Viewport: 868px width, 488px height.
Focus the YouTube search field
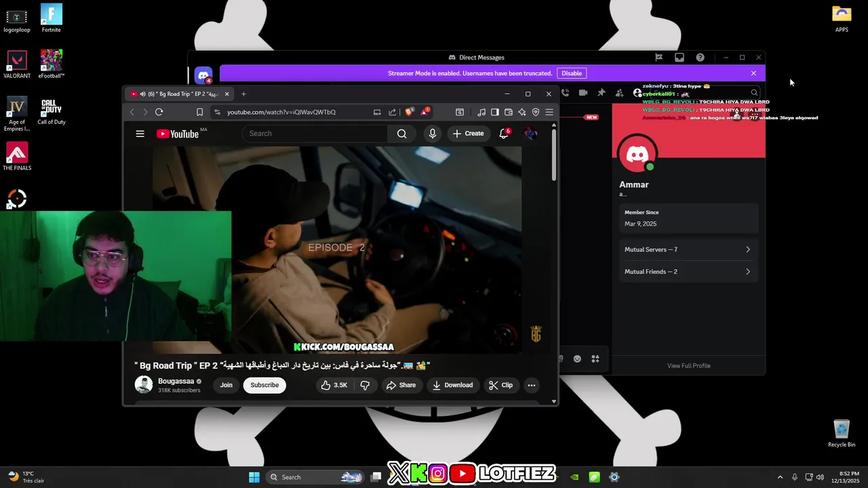(315, 134)
